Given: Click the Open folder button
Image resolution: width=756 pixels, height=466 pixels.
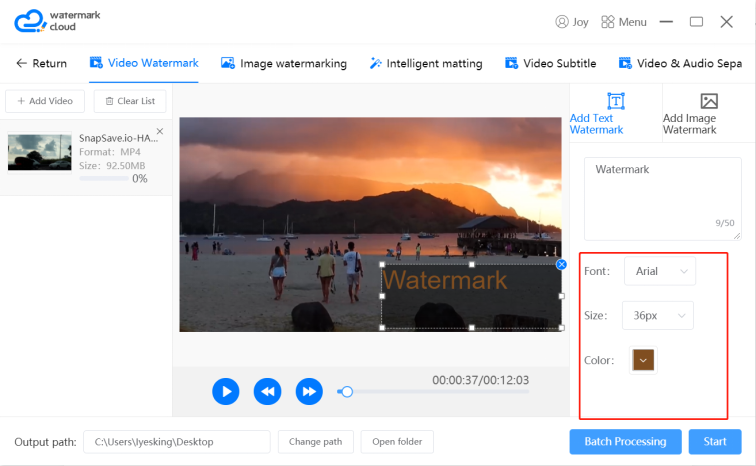Looking at the screenshot, I should pyautogui.click(x=397, y=442).
